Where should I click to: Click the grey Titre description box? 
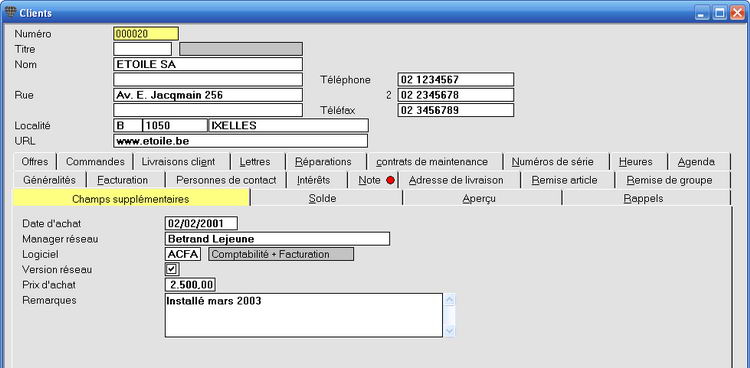[241, 49]
